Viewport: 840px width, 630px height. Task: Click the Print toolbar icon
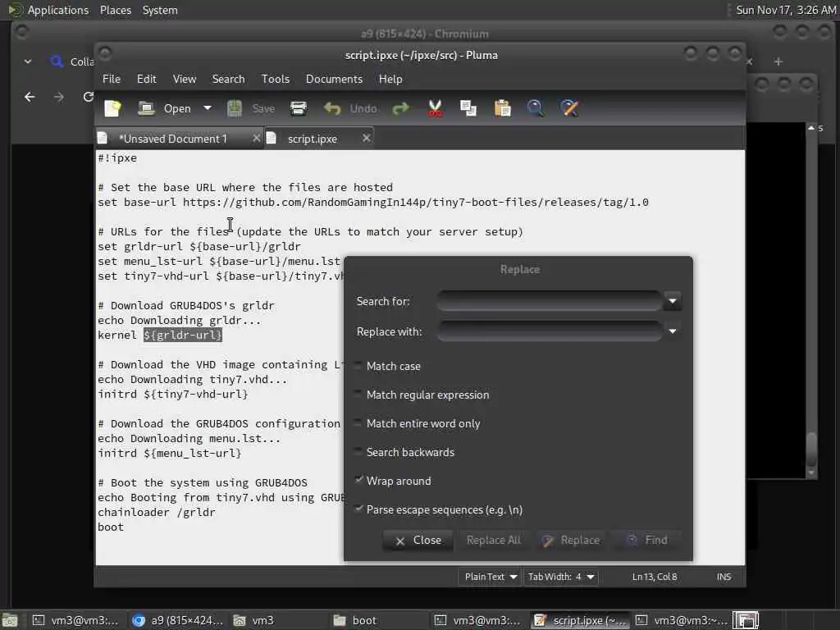(x=299, y=109)
